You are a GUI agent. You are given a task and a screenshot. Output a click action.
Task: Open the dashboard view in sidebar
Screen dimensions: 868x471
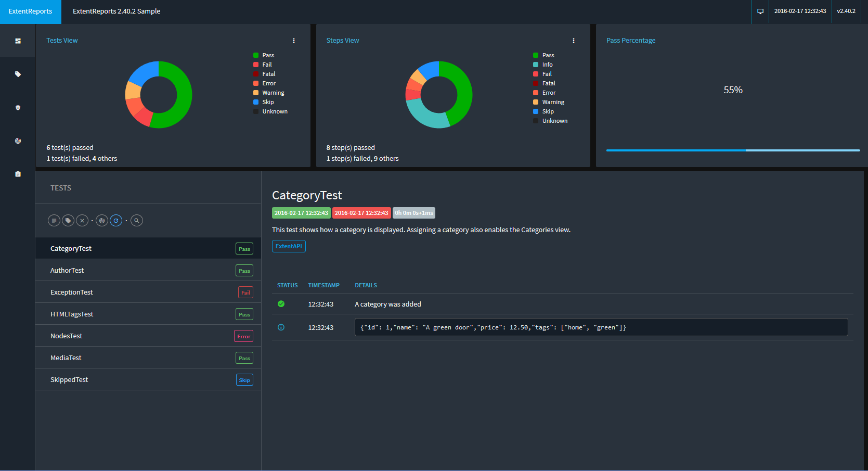(x=18, y=41)
